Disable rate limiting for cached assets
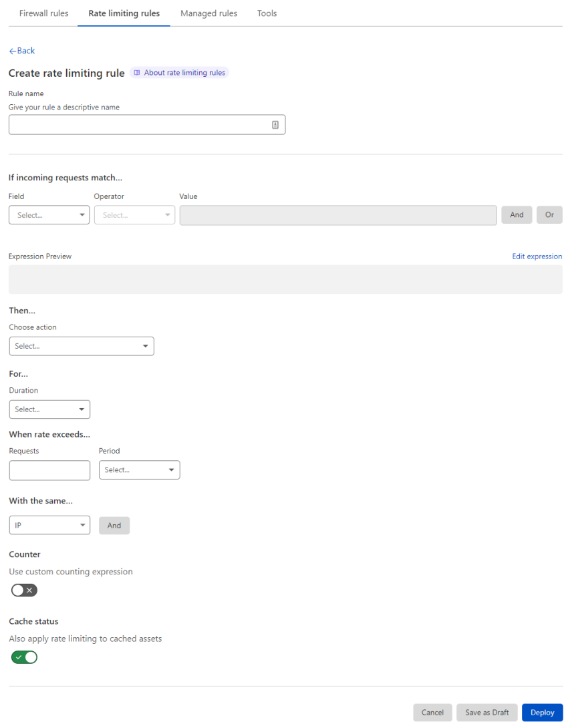This screenshot has width=568, height=728. coord(24,657)
